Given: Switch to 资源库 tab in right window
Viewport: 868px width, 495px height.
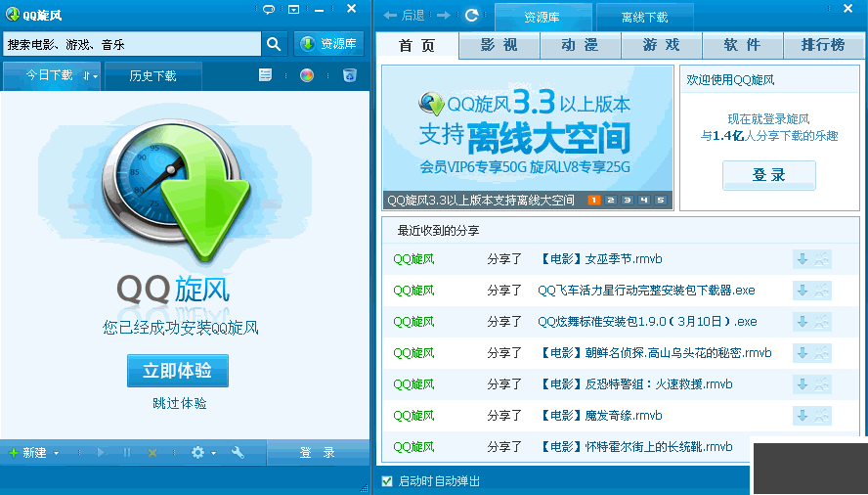Looking at the screenshot, I should pos(542,18).
